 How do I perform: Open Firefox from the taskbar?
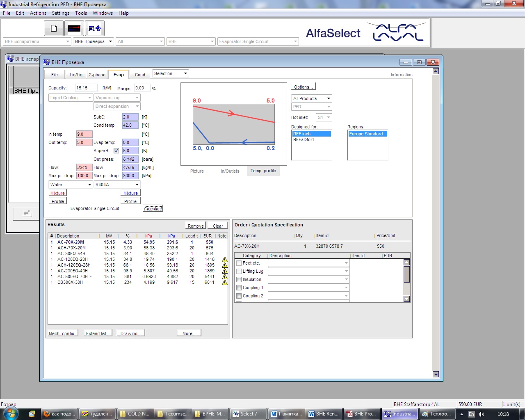click(59, 414)
